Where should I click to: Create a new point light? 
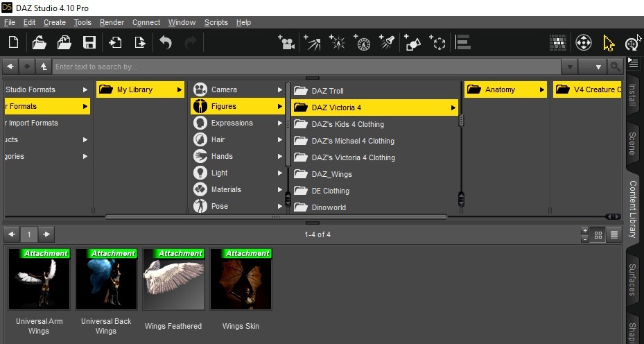[337, 42]
